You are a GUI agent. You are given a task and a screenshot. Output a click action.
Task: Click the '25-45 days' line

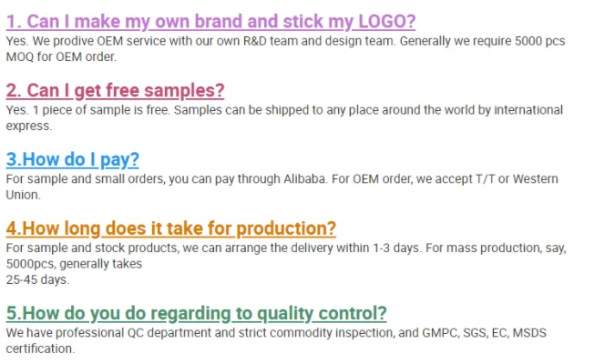coord(38,279)
